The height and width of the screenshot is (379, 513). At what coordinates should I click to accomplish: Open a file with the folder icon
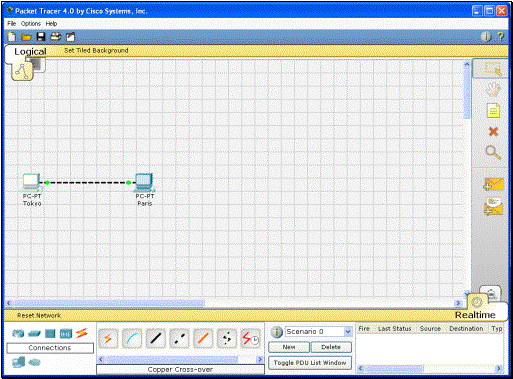[x=26, y=37]
